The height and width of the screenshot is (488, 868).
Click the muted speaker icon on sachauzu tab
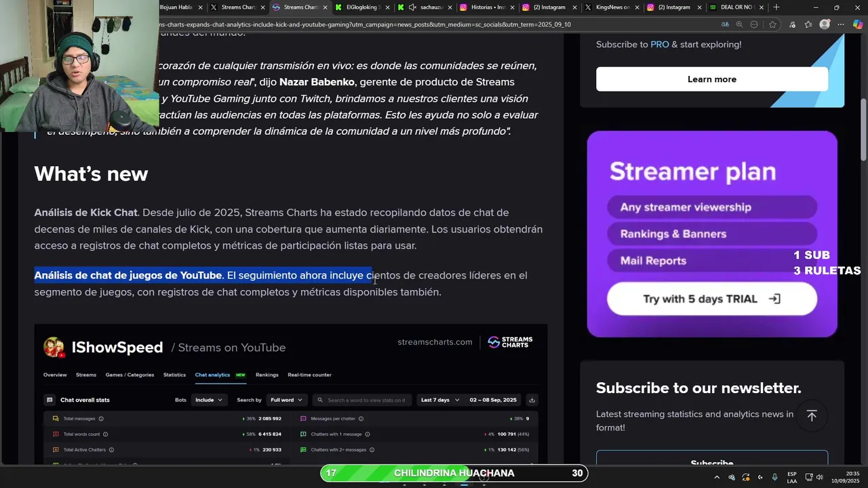[412, 7]
